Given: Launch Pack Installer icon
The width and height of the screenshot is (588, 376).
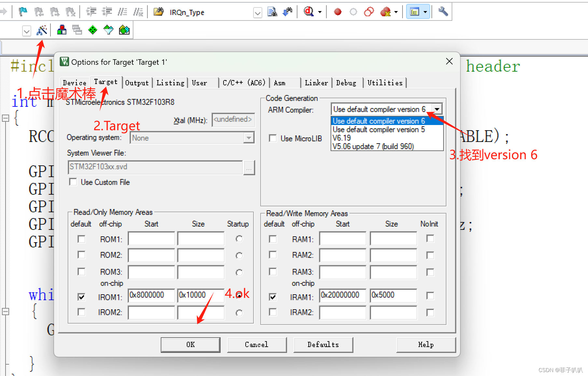Looking at the screenshot, I should [124, 30].
